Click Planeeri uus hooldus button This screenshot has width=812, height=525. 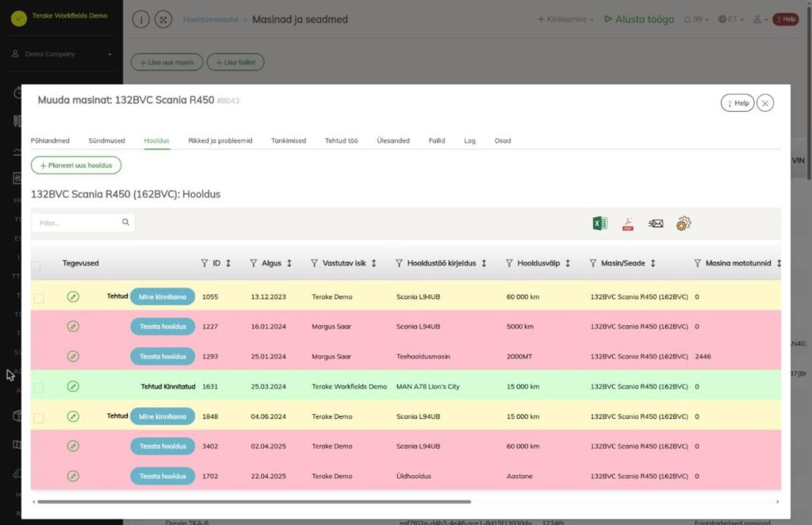[76, 165]
